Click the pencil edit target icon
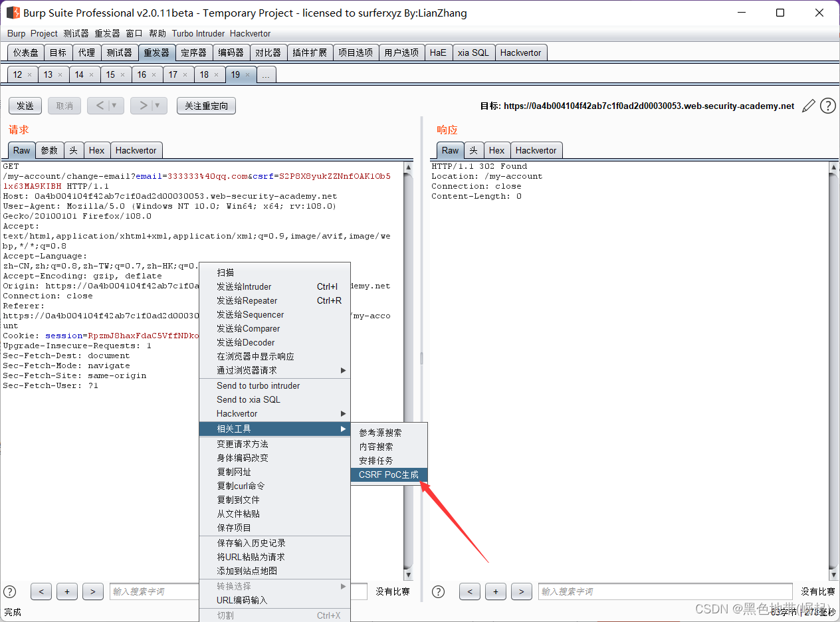The height and width of the screenshot is (622, 840). pos(808,106)
